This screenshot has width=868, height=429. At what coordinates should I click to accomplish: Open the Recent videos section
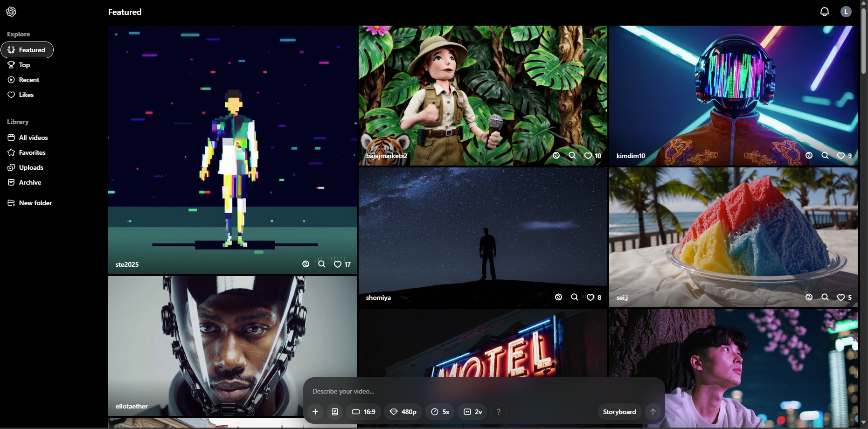[x=29, y=80]
